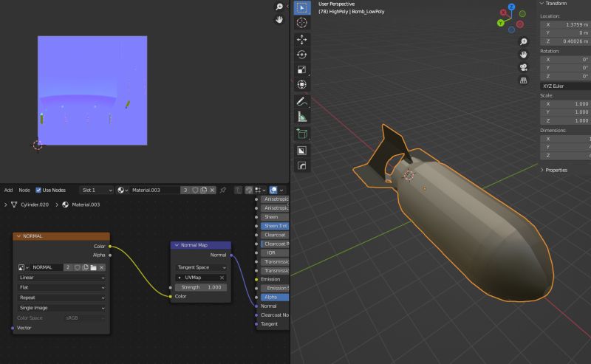This screenshot has width=591, height=364.
Task: Adjust the Normal Map Strength slider
Action: (x=201, y=287)
